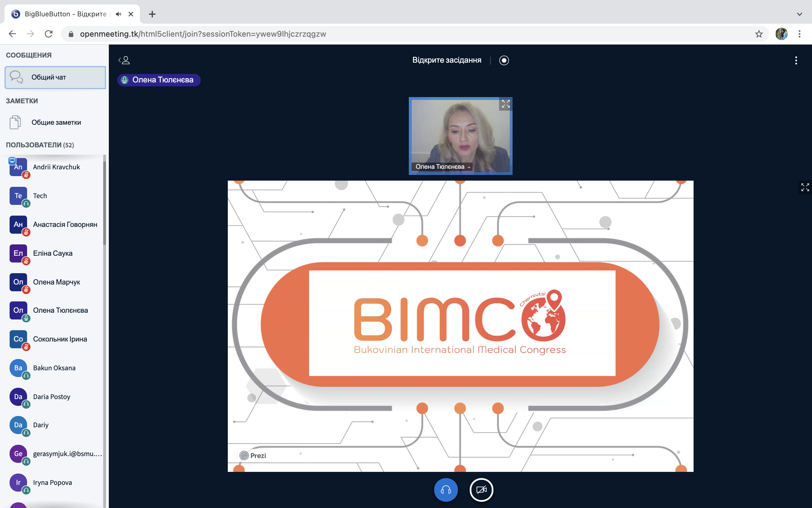
Task: Click the Ge avatar icon
Action: pos(18,454)
